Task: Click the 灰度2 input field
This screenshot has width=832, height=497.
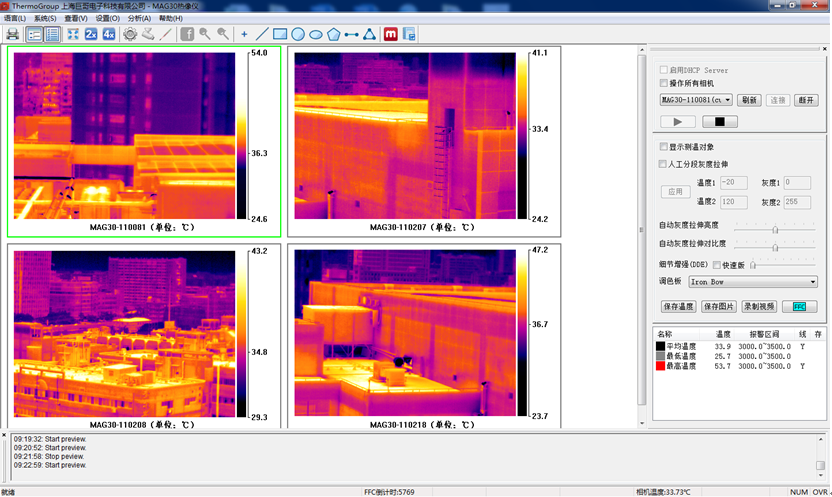Action: click(797, 202)
